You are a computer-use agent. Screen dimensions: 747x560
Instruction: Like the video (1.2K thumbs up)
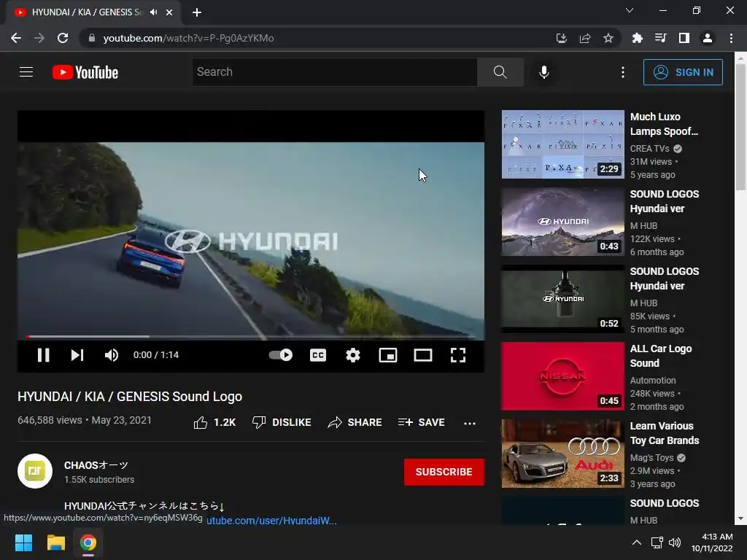(x=215, y=422)
